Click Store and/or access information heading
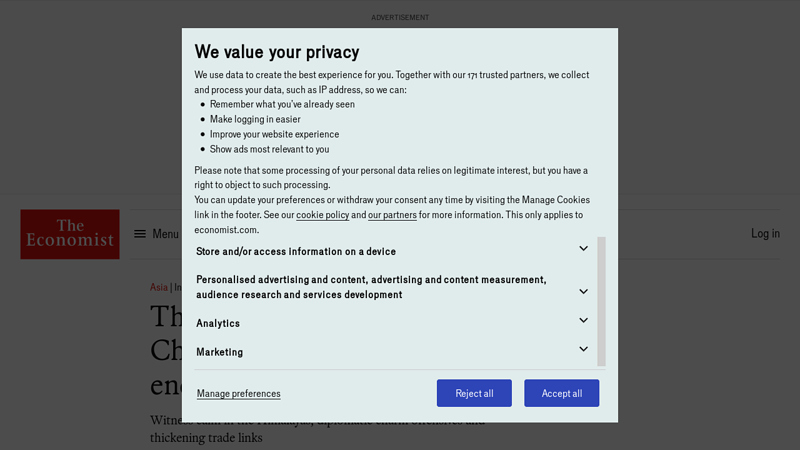800x450 pixels. 296,252
